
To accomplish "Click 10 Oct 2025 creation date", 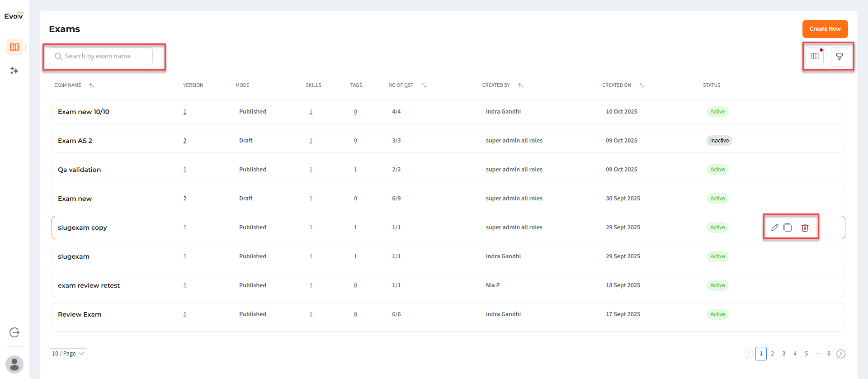I will (x=622, y=112).
